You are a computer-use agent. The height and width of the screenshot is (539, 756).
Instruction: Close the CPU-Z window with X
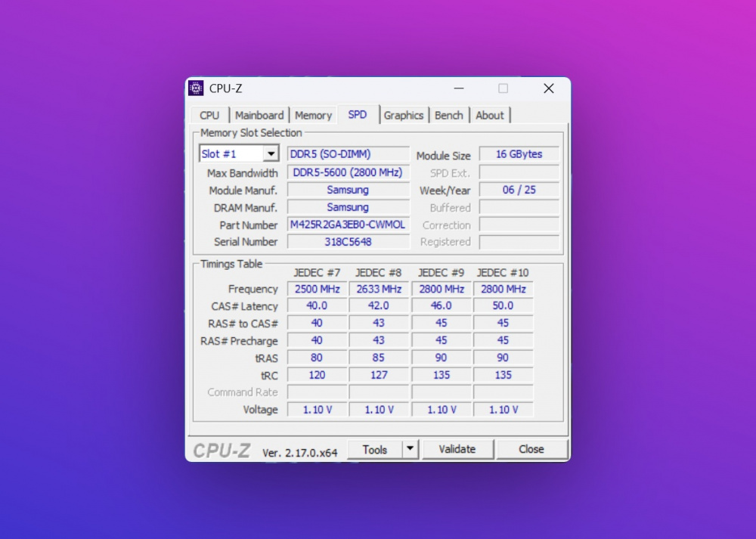[549, 88]
